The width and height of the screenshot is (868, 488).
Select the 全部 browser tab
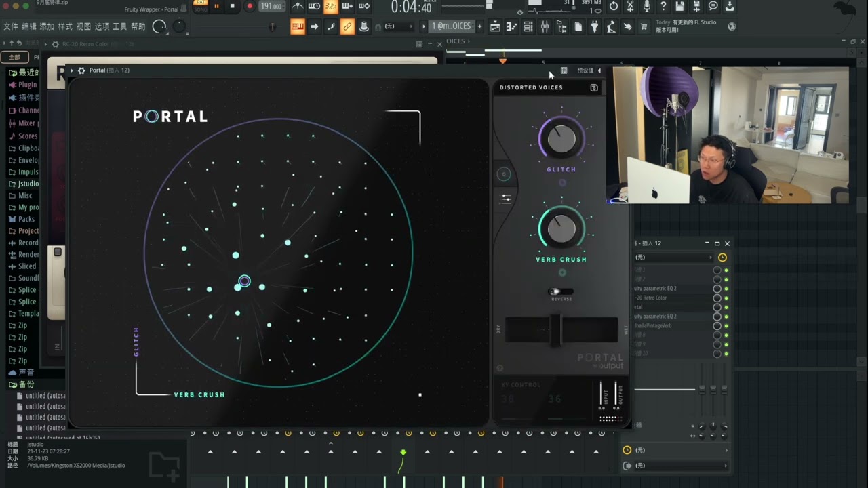pyautogui.click(x=14, y=57)
